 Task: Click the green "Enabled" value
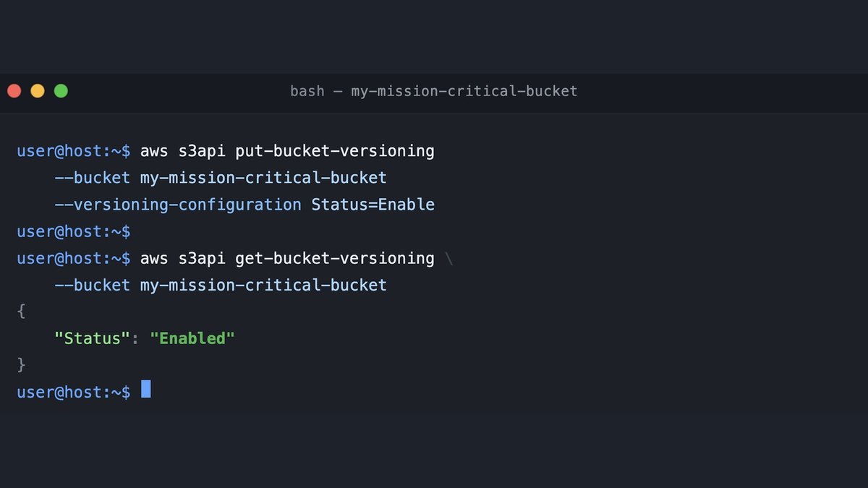pyautogui.click(x=192, y=338)
